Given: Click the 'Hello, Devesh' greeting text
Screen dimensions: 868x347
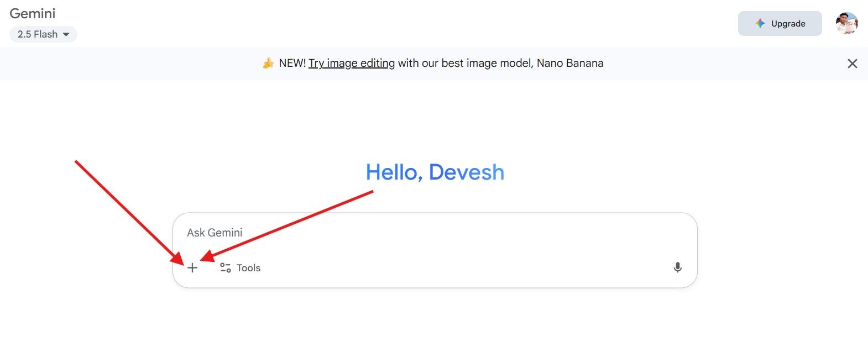Looking at the screenshot, I should pyautogui.click(x=435, y=172).
